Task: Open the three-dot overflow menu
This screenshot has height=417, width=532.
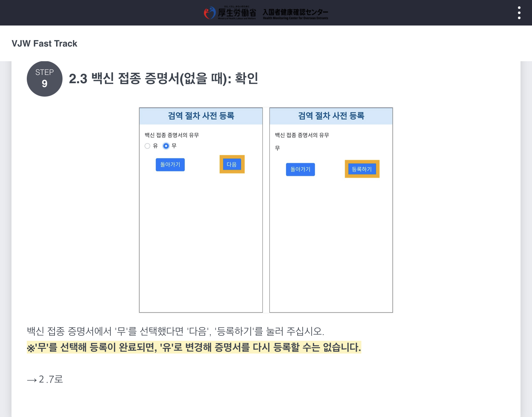Action: [520, 12]
